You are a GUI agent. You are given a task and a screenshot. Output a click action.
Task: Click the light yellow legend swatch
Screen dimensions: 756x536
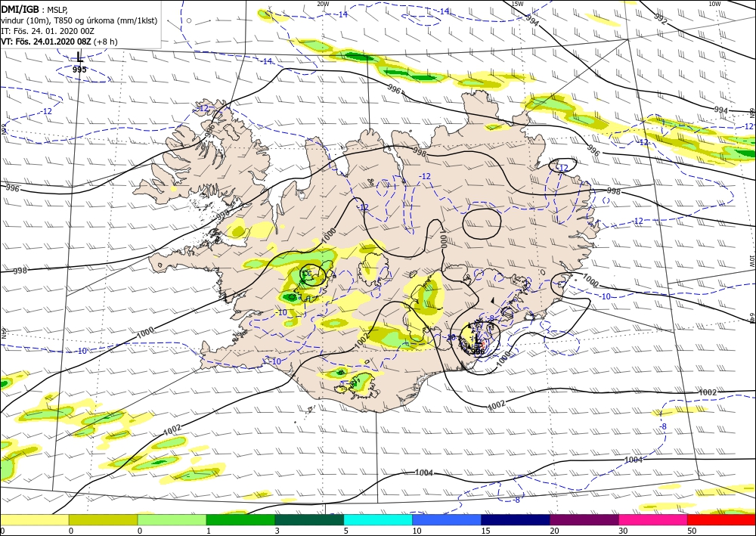pos(34,520)
